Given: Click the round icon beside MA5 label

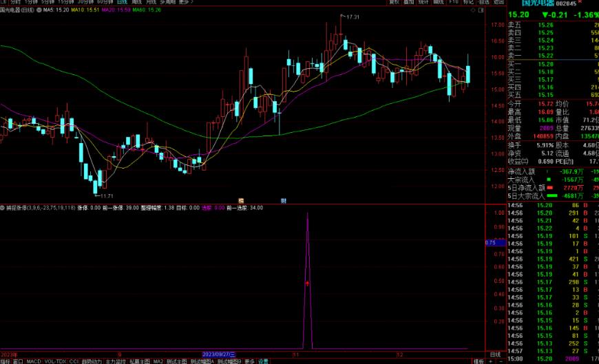Looking at the screenshot, I should (x=39, y=10).
